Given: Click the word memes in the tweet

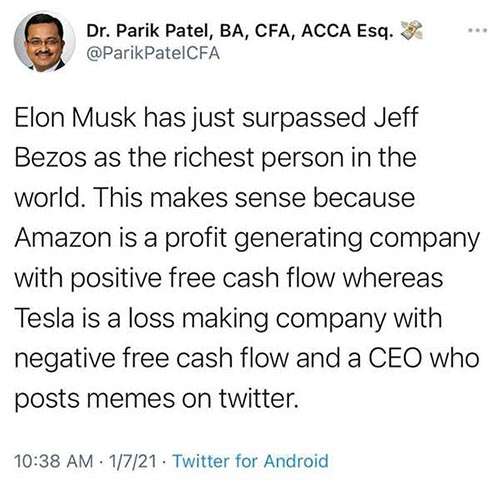Looking at the screenshot, I should point(130,398).
